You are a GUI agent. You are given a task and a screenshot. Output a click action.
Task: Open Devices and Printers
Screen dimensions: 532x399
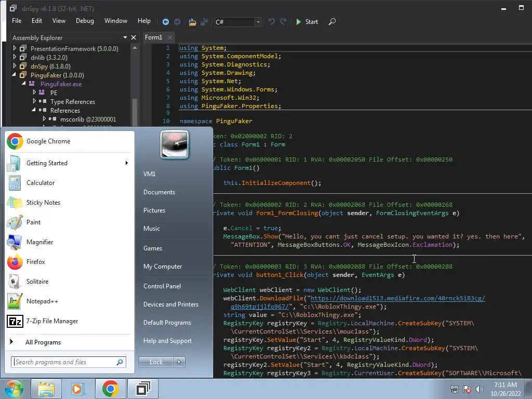170,304
